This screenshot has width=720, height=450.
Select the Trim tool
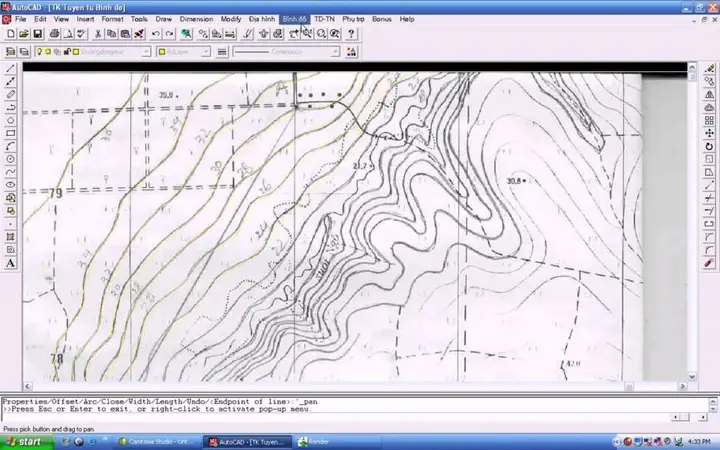pyautogui.click(x=709, y=198)
